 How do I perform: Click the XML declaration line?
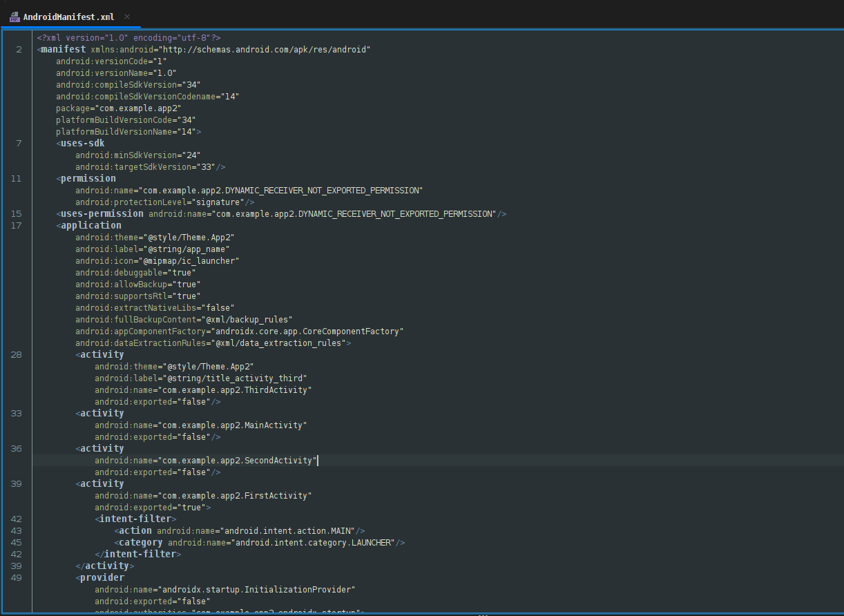[x=128, y=38]
